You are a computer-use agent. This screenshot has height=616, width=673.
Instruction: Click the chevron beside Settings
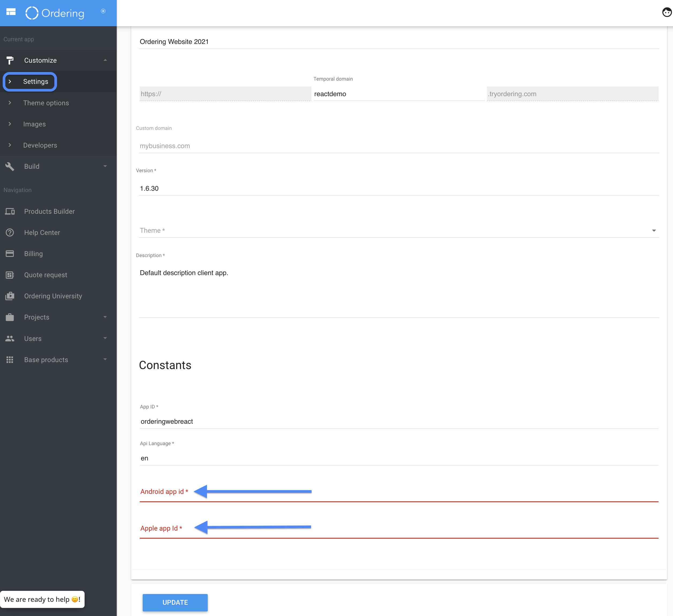(10, 81)
